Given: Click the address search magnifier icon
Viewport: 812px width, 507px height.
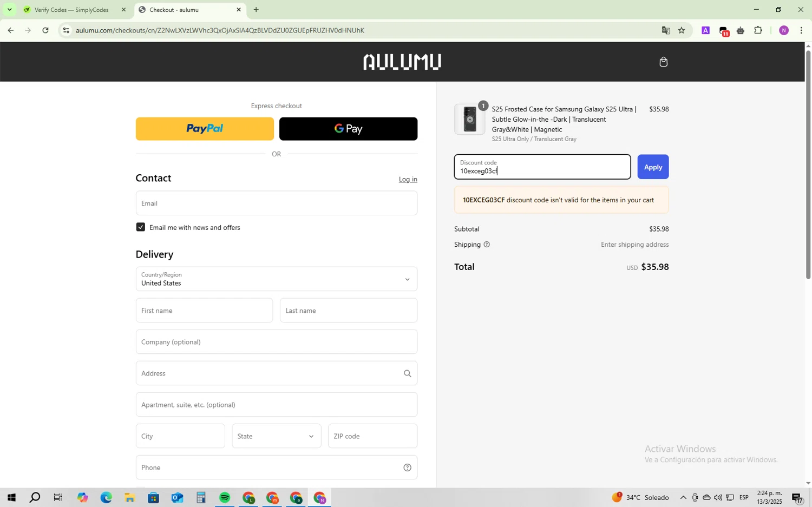Looking at the screenshot, I should click(407, 373).
